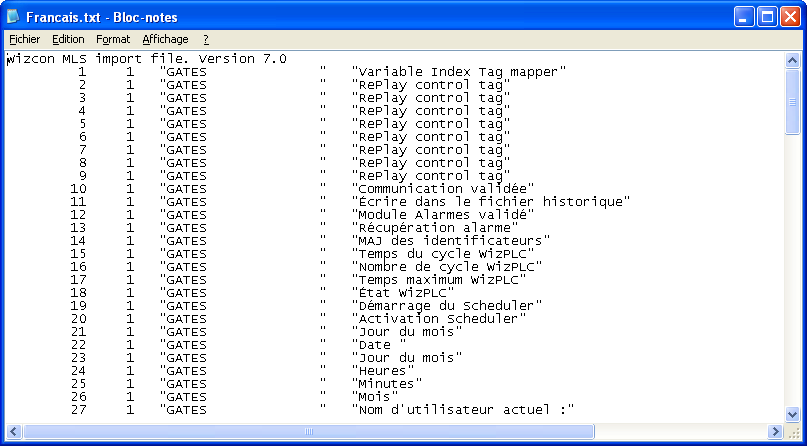The height and width of the screenshot is (446, 807).
Task: Click the text "Communication validée"
Action: click(x=443, y=189)
